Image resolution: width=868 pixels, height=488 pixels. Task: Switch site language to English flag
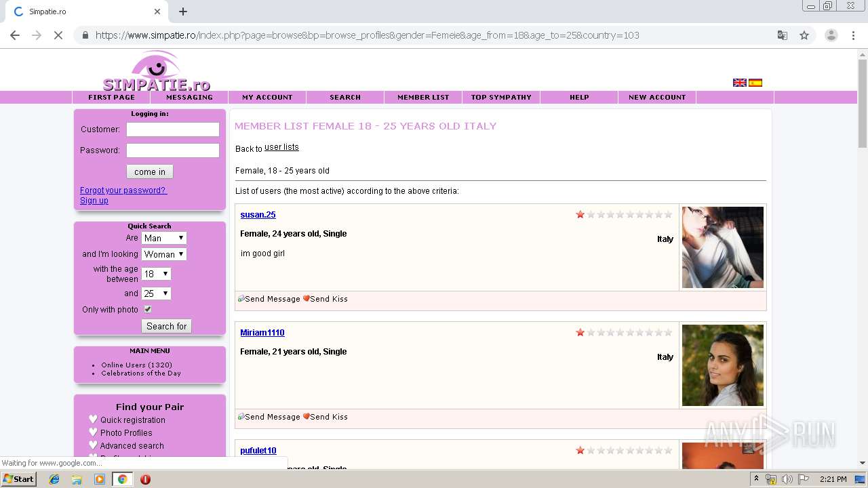[740, 83]
